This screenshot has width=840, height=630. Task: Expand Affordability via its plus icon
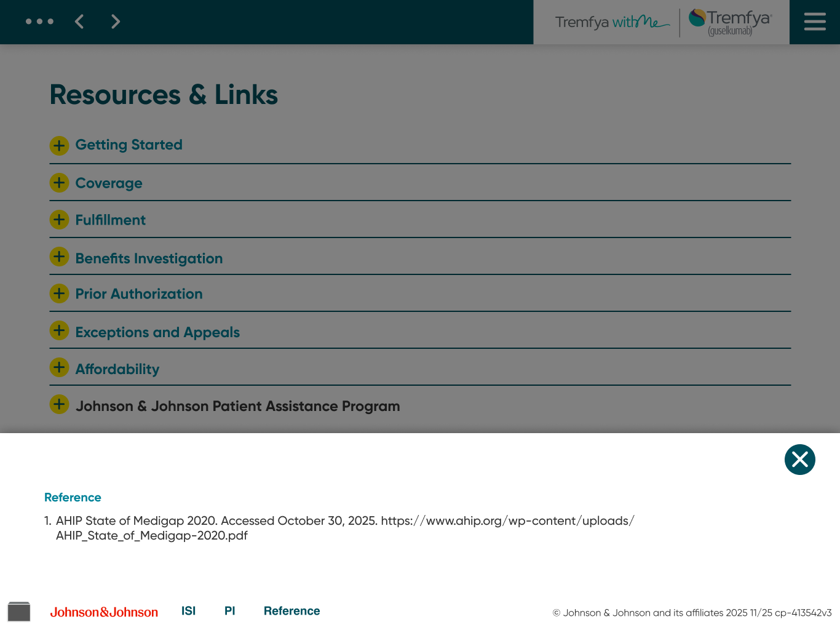(59, 367)
